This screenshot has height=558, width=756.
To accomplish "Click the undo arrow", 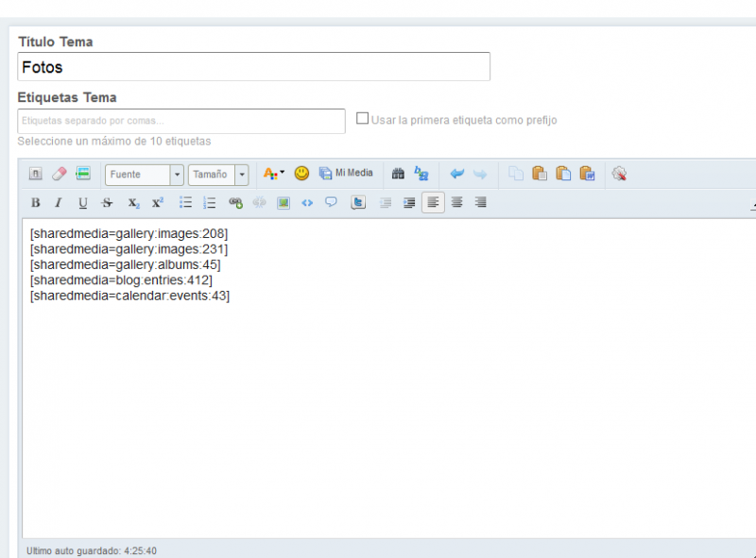I will click(457, 174).
